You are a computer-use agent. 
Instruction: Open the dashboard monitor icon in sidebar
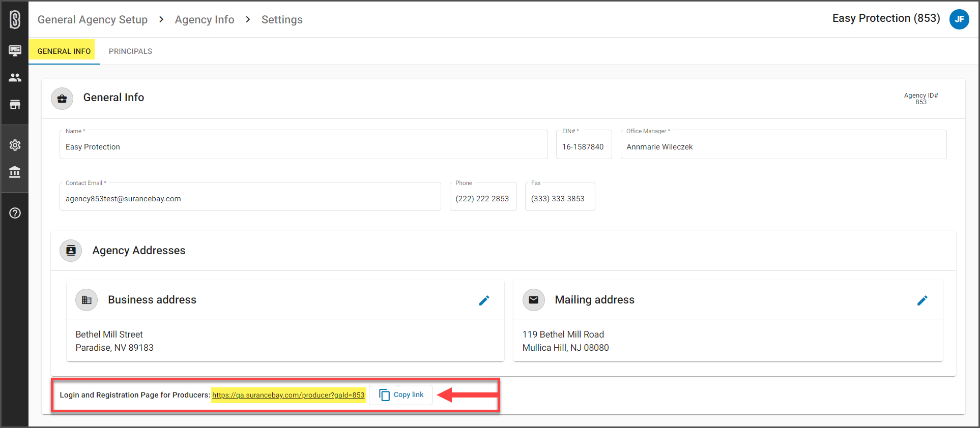point(15,50)
